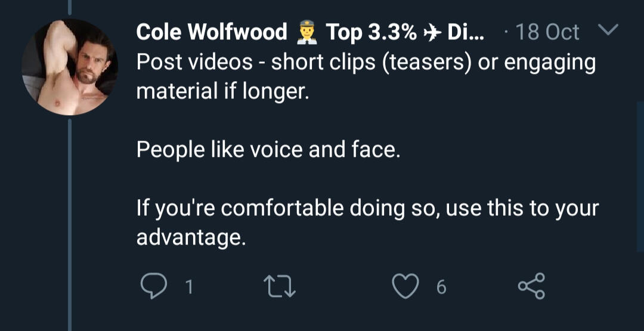
Task: Click the Cole Wolfwood display name
Action: 211,32
